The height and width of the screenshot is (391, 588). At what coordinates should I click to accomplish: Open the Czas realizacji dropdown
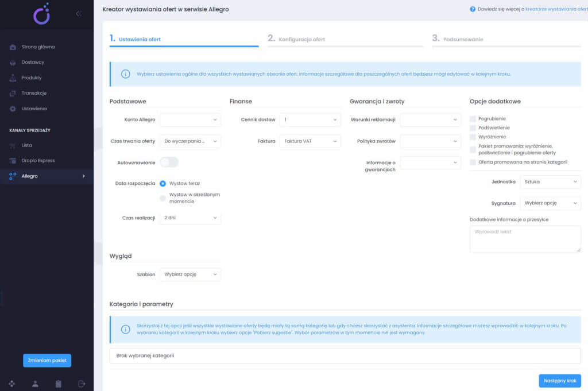pos(190,218)
